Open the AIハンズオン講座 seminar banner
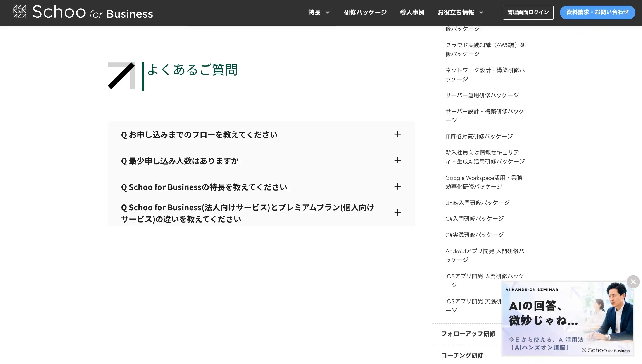Image resolution: width=642 pixels, height=364 pixels. tap(568, 319)
